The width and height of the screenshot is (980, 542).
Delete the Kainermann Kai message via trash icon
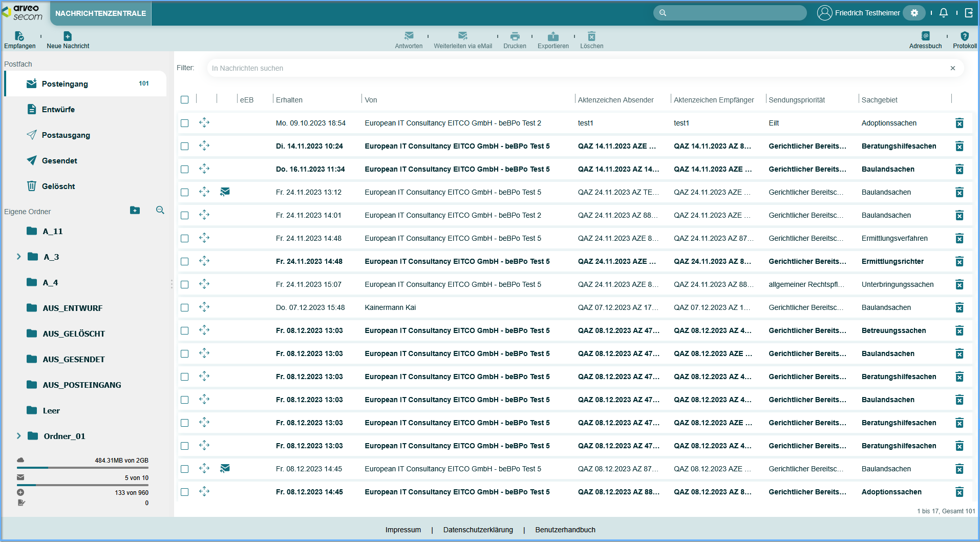tap(959, 307)
